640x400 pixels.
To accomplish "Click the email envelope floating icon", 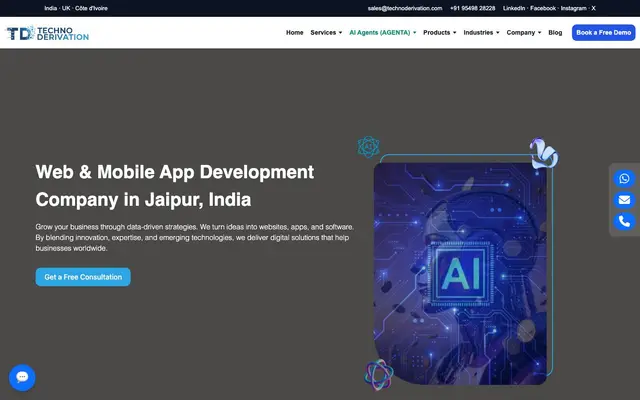I will 624,200.
